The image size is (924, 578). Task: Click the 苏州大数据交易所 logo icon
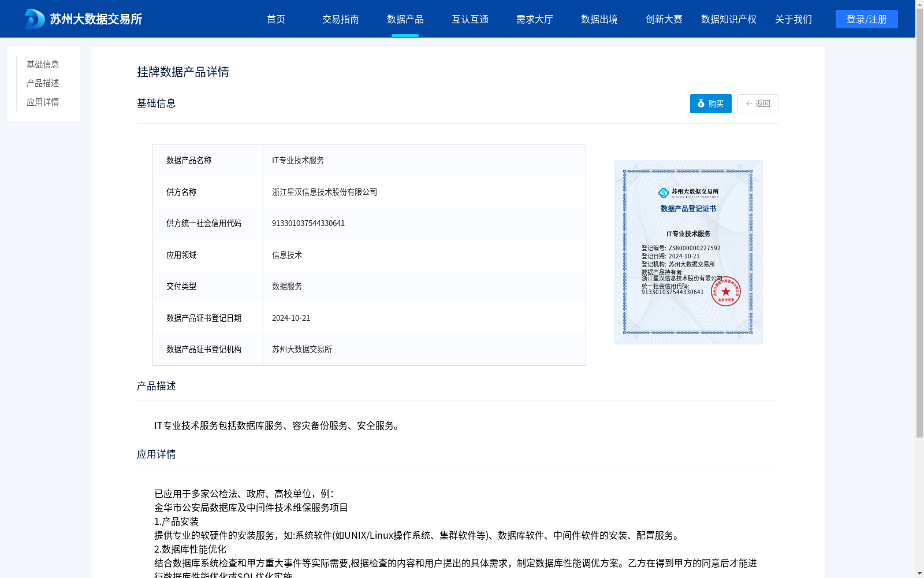[35, 19]
